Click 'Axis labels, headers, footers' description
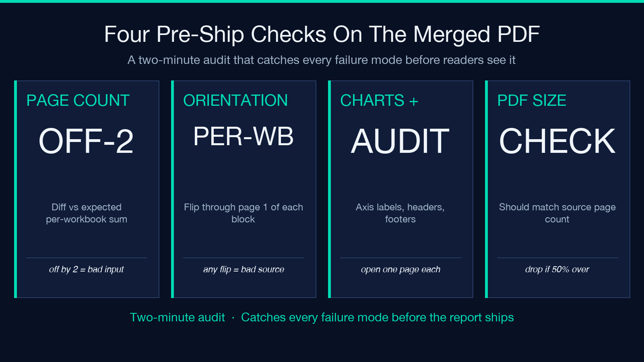The height and width of the screenshot is (362, 644). (400, 213)
